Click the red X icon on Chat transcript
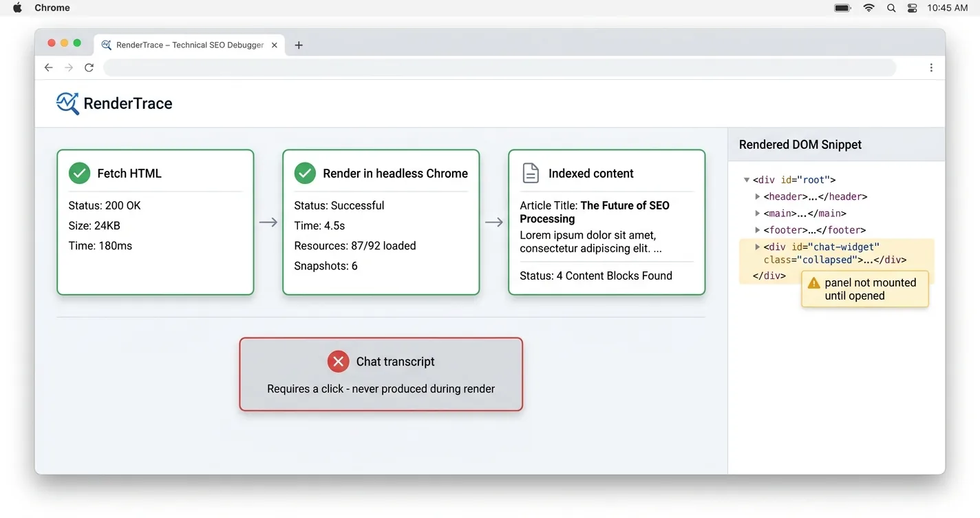This screenshot has width=980, height=518. coord(338,362)
